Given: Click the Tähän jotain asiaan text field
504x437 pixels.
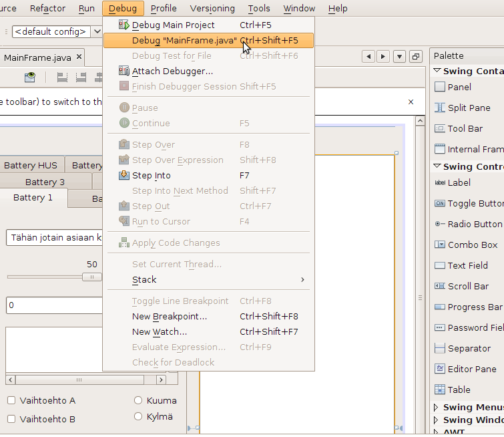Looking at the screenshot, I should pos(54,238).
